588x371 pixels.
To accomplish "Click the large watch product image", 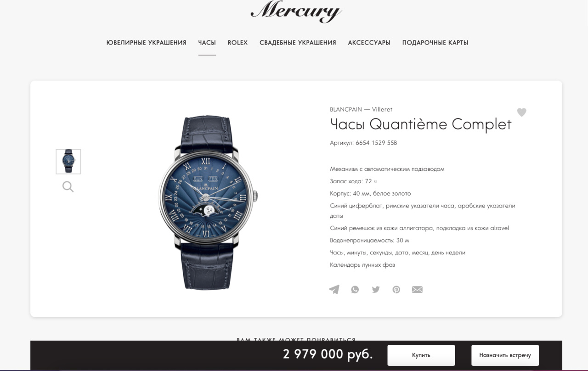I will pos(208,202).
